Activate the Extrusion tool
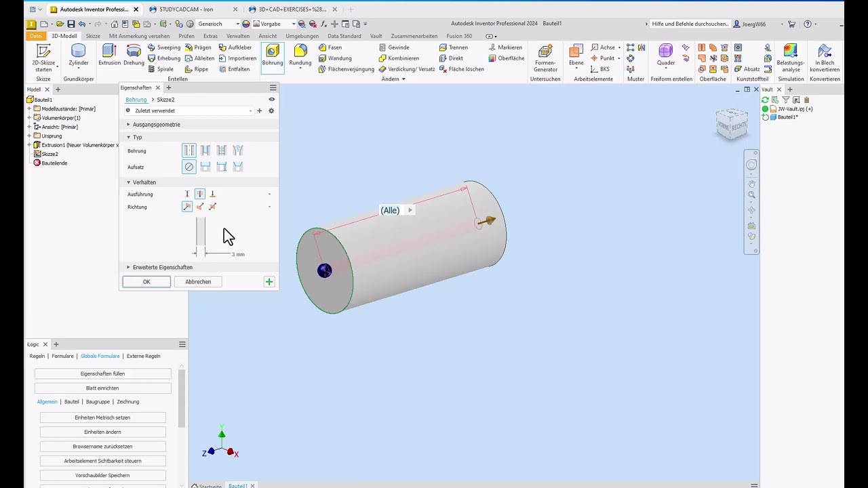Image resolution: width=868 pixels, height=488 pixels. (109, 56)
